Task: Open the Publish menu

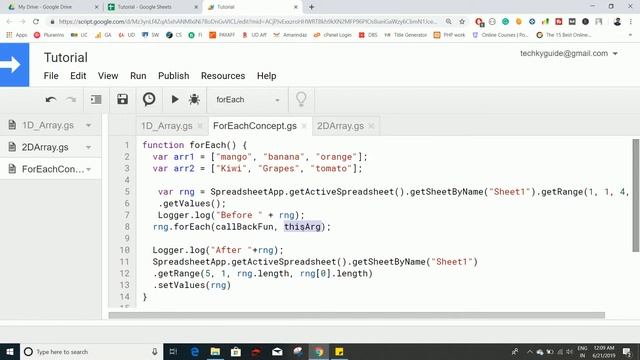Action: click(x=173, y=76)
